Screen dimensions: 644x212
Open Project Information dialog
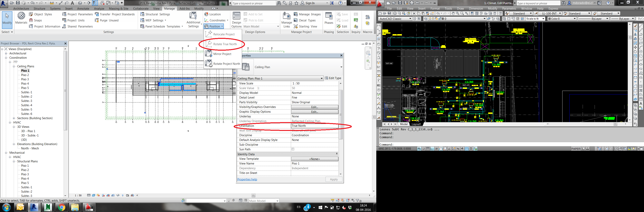click(x=44, y=26)
